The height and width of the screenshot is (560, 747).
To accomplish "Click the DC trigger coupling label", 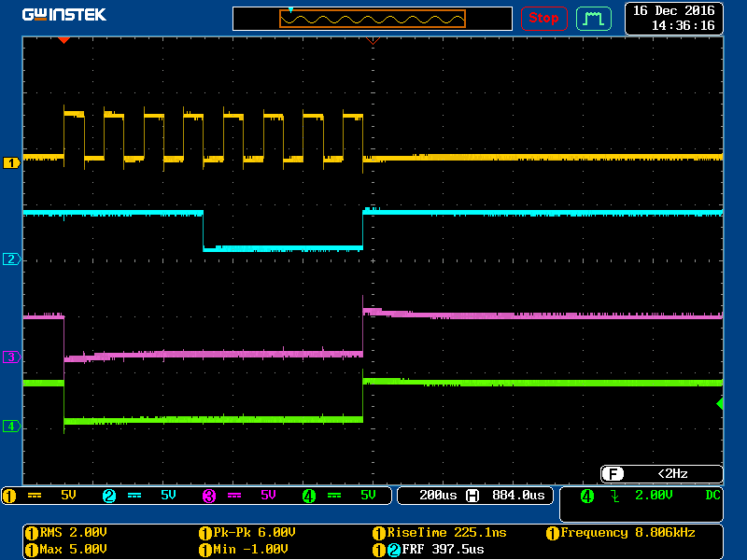I will [x=712, y=496].
